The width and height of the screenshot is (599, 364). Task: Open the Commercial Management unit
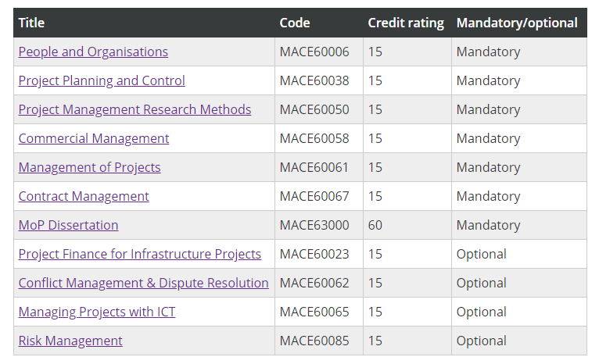[x=94, y=138]
